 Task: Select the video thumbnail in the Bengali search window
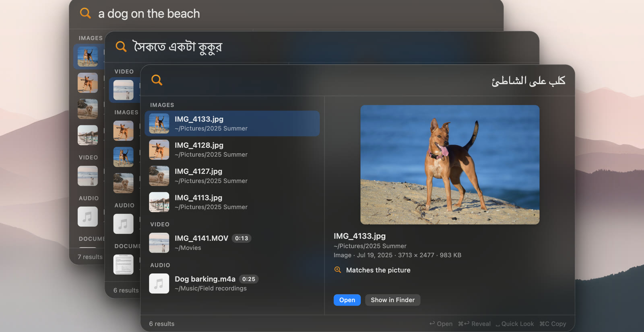123,90
